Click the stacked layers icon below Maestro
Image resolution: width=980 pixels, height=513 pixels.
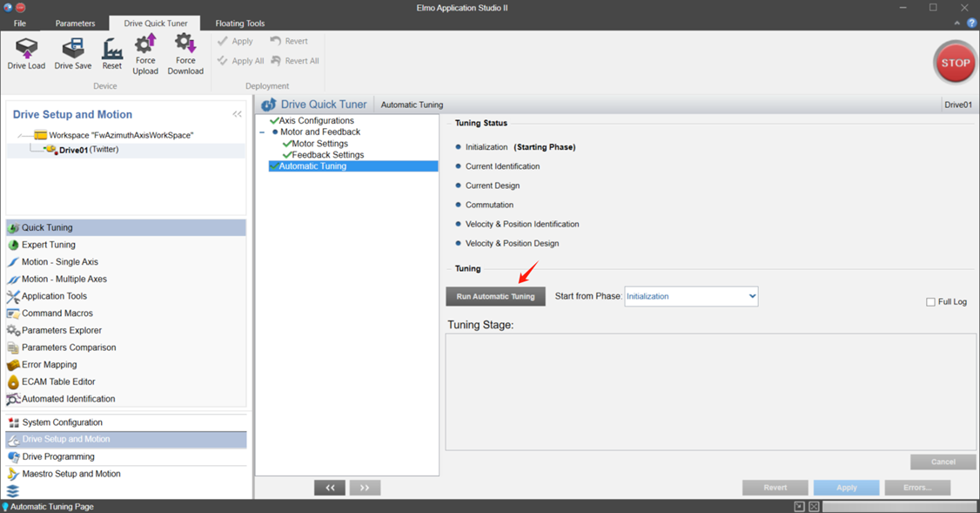coord(13,491)
